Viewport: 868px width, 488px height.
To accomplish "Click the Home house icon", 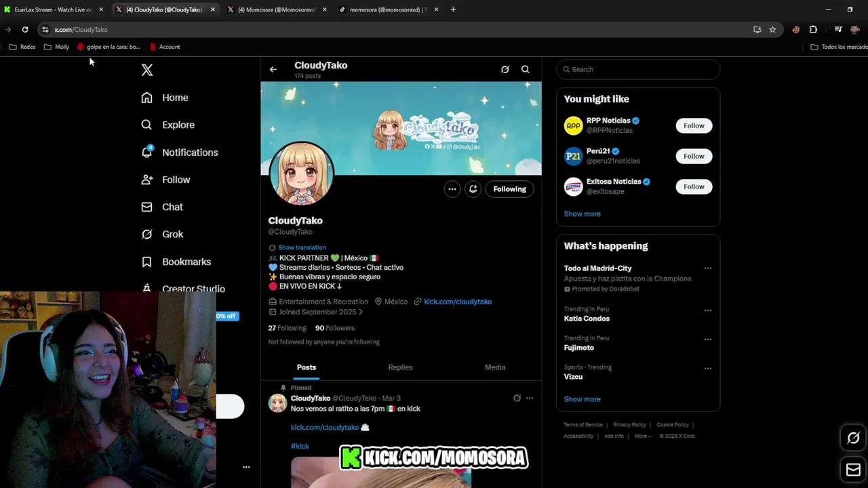I will [146, 98].
